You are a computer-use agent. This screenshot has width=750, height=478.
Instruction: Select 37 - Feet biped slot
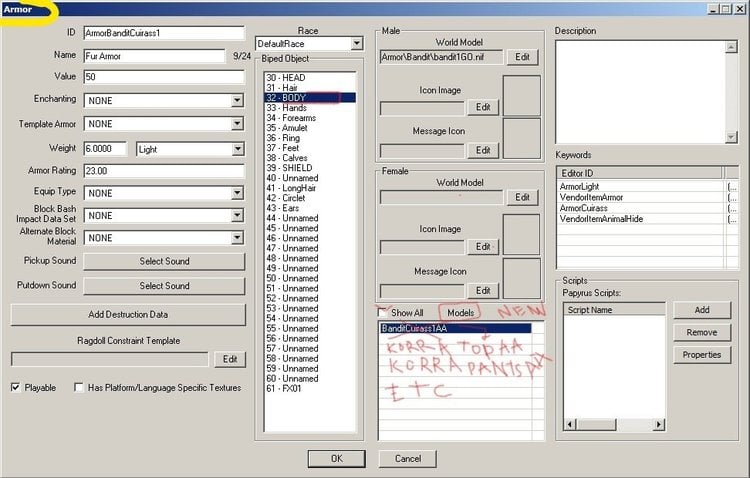(x=310, y=148)
